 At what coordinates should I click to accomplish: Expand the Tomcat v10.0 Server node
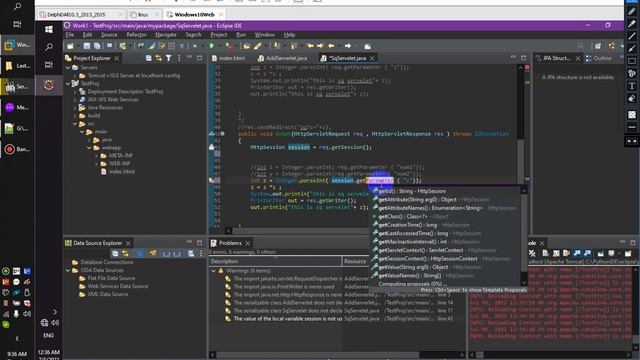[x=75, y=76]
